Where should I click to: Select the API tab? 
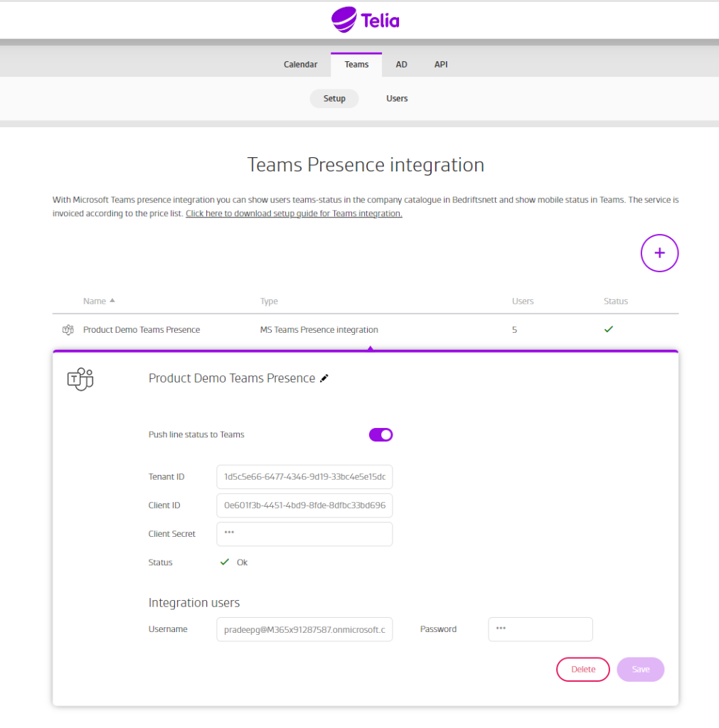click(x=441, y=64)
